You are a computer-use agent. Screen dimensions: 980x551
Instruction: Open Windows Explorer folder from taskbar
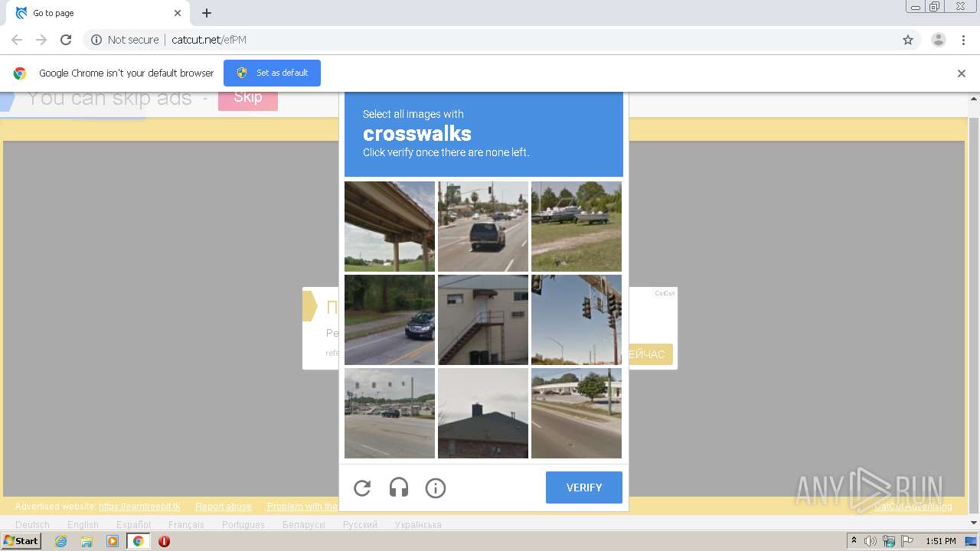click(87, 541)
